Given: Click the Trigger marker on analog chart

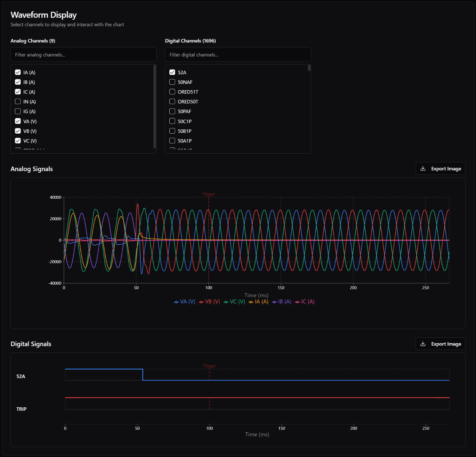Looking at the screenshot, I should pyautogui.click(x=209, y=194).
